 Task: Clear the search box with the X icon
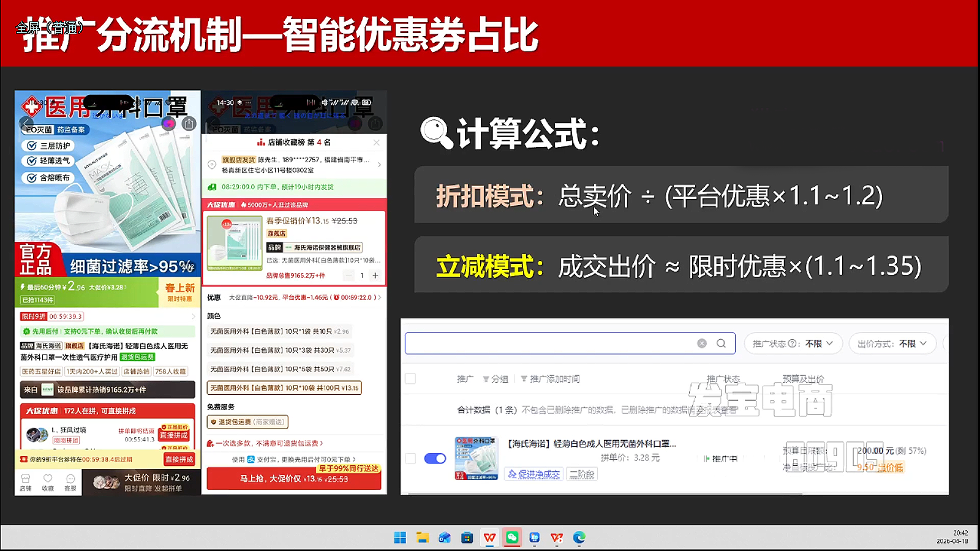tap(702, 343)
